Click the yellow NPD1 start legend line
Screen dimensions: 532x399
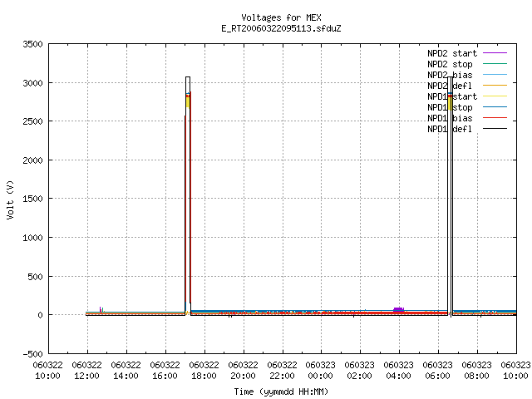click(495, 96)
